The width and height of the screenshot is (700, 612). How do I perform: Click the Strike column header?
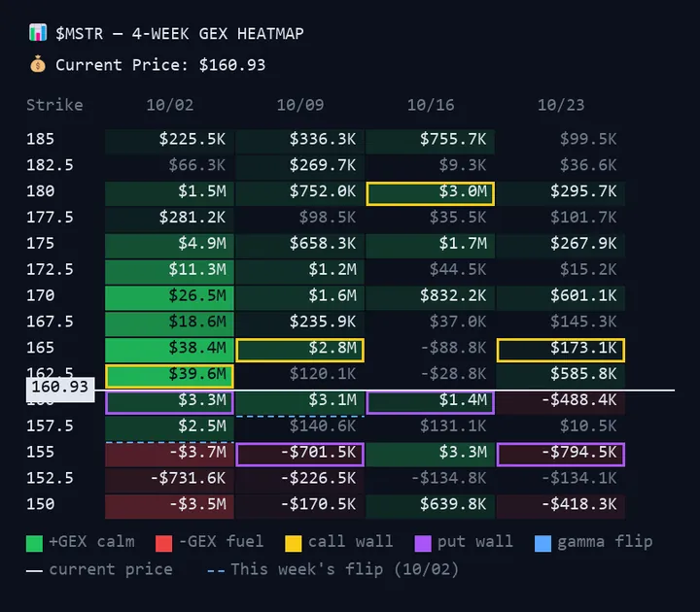pos(54,105)
